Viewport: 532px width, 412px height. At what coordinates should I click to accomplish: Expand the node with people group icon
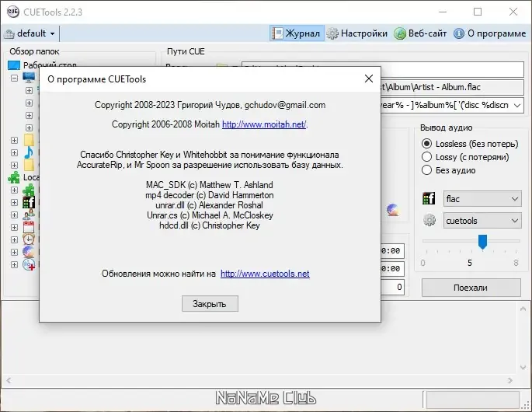point(14,215)
